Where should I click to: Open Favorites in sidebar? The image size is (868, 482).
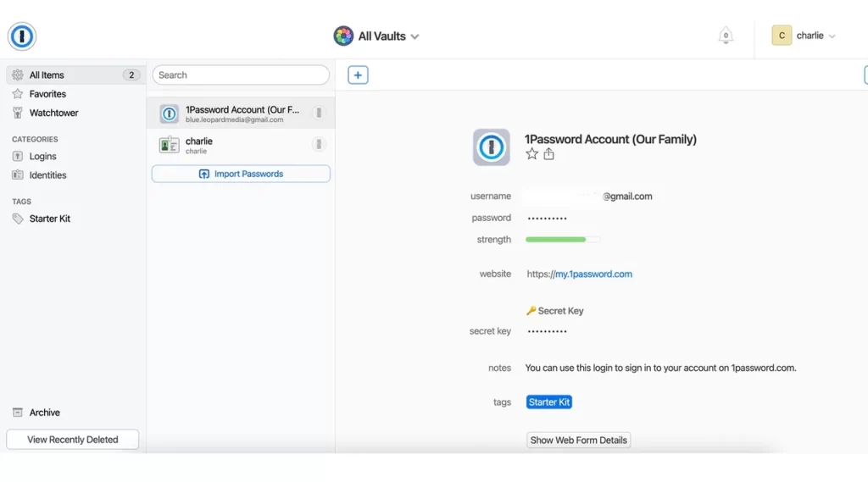[47, 93]
